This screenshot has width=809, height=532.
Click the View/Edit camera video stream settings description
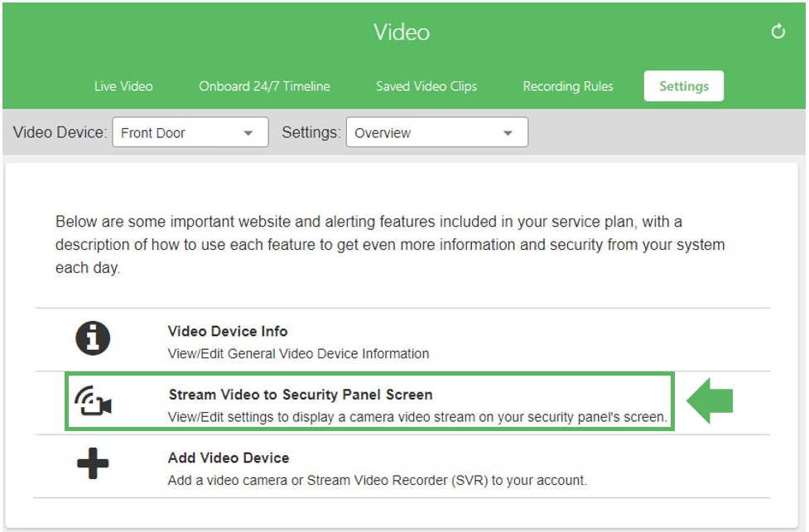click(x=417, y=417)
